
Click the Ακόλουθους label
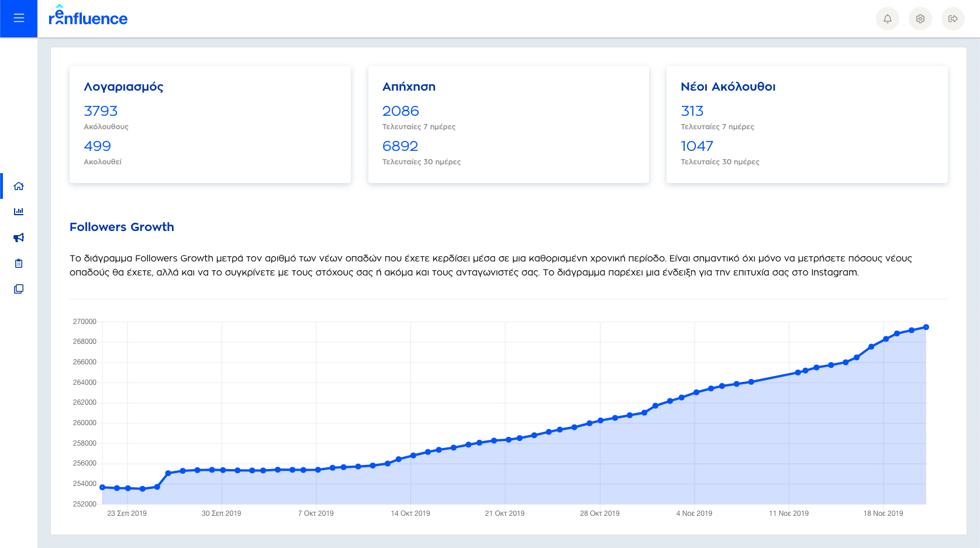(106, 127)
